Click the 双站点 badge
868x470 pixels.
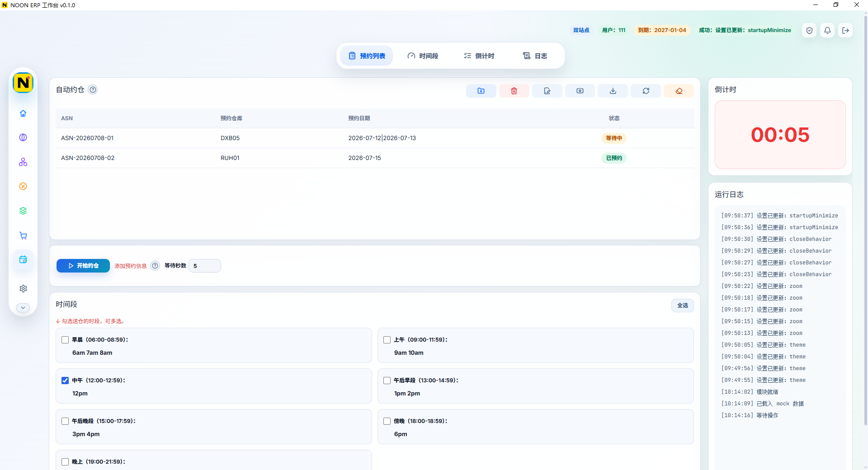pos(581,30)
